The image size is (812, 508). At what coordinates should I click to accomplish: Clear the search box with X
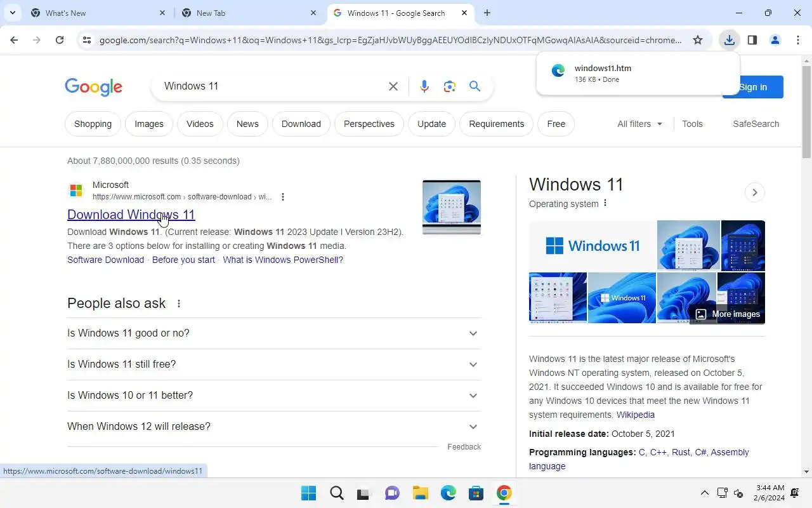coord(393,86)
